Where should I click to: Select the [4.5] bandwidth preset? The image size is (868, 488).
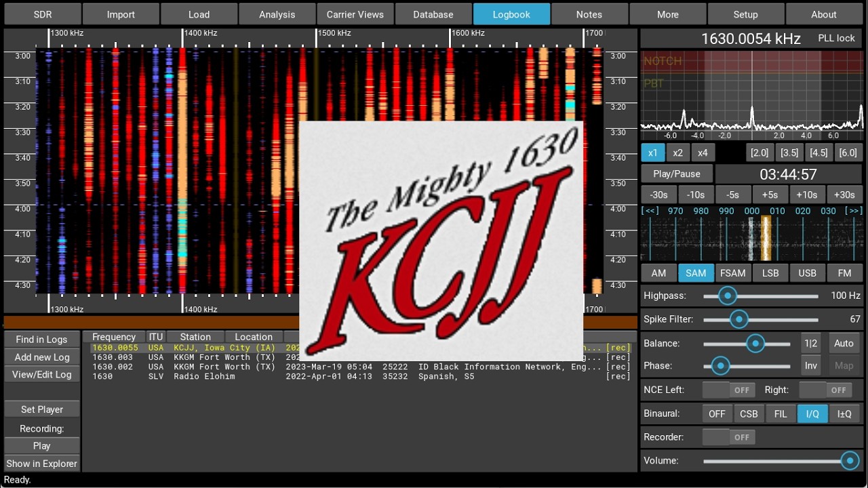click(x=818, y=152)
